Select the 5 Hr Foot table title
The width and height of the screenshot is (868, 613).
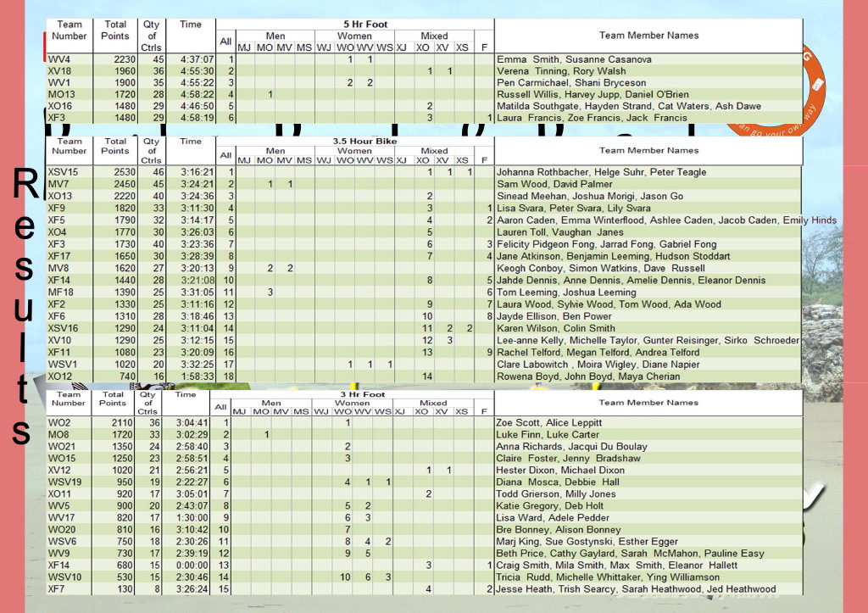pos(365,25)
